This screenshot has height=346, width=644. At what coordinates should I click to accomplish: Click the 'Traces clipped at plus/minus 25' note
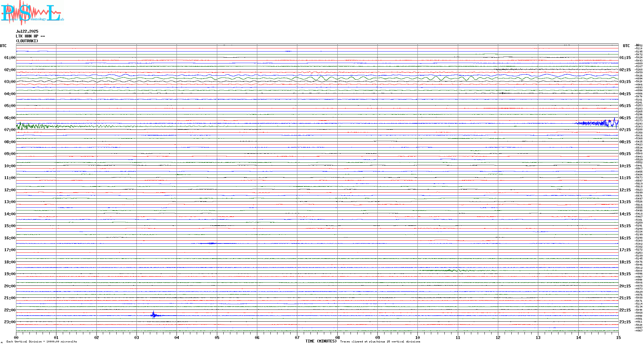380,342
